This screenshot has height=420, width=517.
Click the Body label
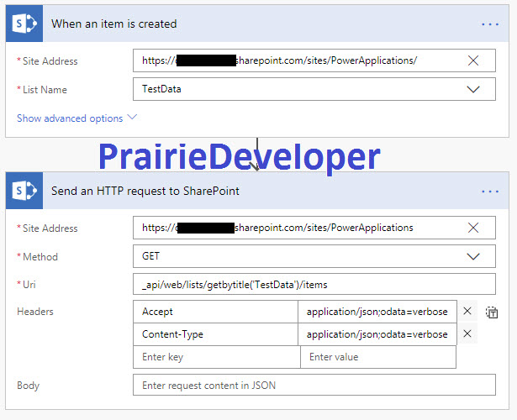[28, 386]
